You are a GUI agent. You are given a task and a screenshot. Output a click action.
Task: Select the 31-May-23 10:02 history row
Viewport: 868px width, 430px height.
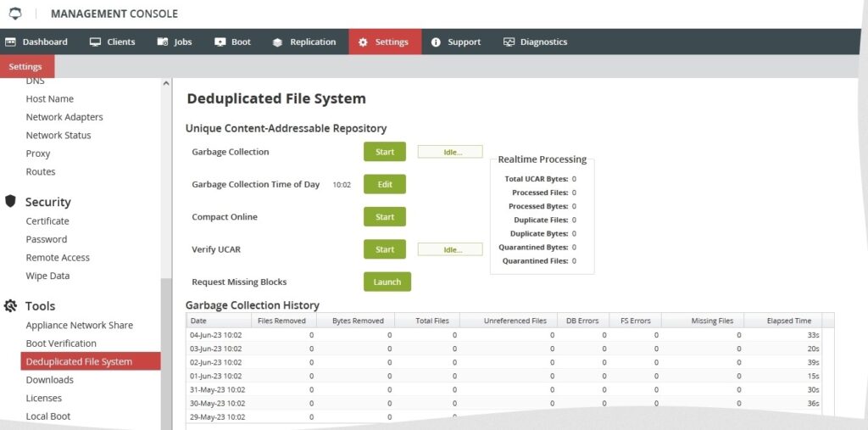tap(504, 390)
